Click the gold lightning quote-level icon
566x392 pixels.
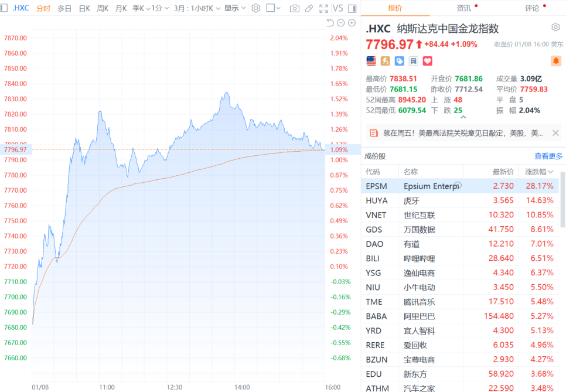pos(385,61)
